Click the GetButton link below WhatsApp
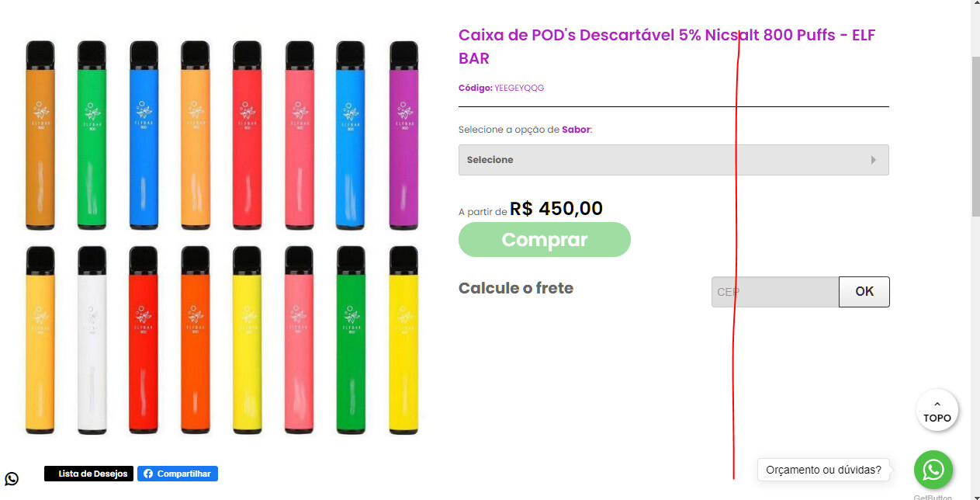 click(x=933, y=498)
